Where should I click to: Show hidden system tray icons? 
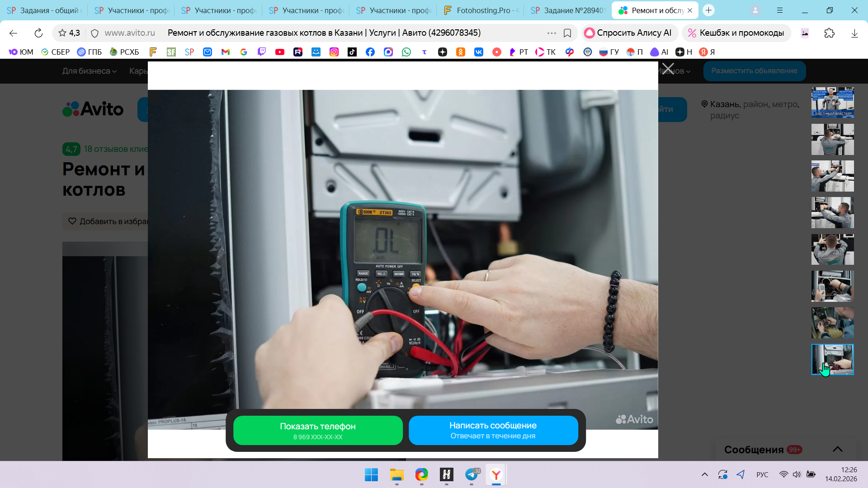704,474
